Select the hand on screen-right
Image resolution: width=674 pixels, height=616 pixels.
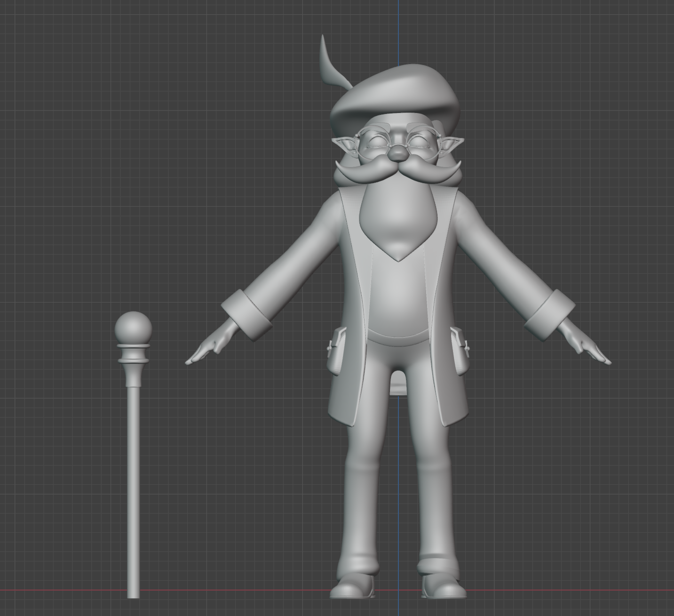tap(588, 350)
